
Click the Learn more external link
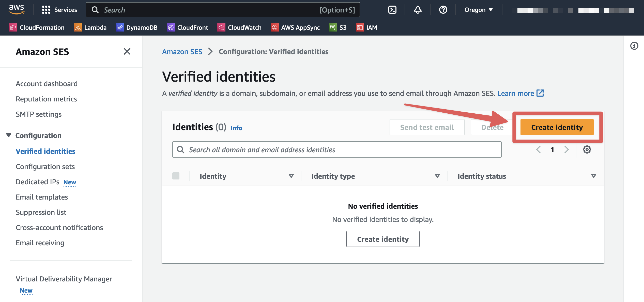[x=520, y=93]
